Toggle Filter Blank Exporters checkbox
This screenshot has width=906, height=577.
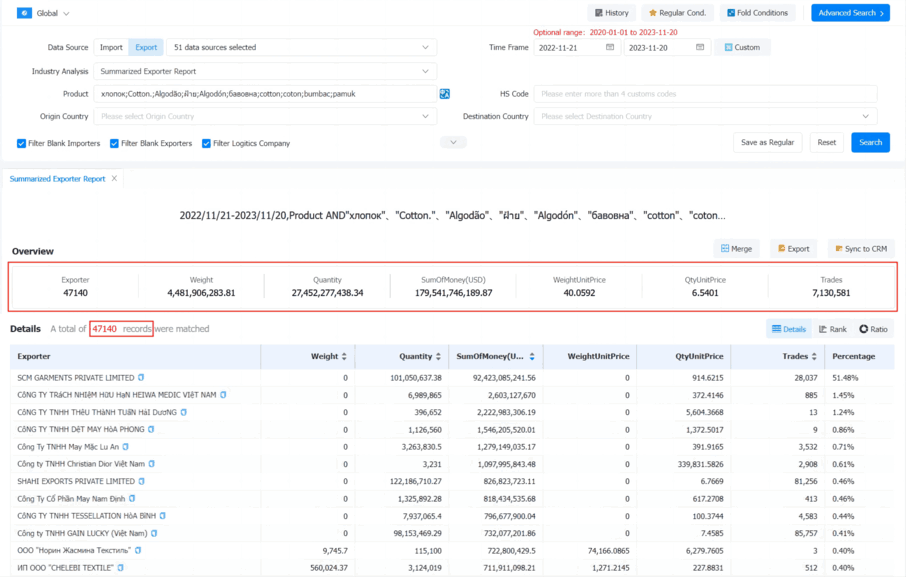coord(114,143)
